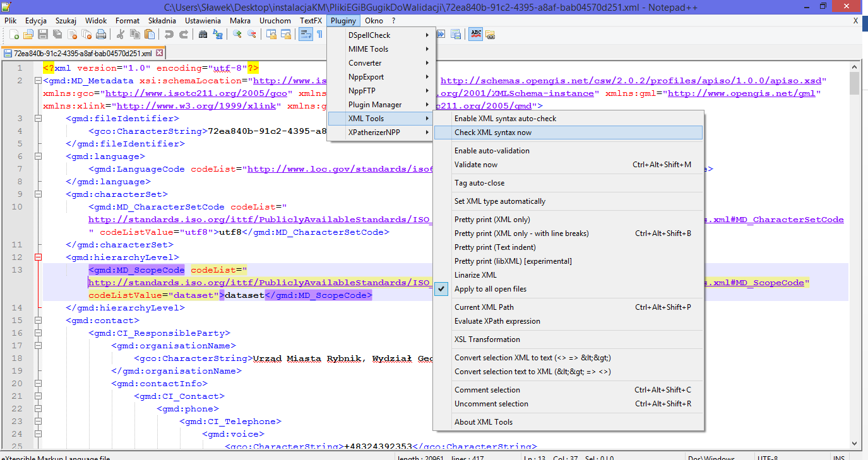The width and height of the screenshot is (868, 460).
Task: Click the vertical scrollbar thumb
Action: pos(855,83)
